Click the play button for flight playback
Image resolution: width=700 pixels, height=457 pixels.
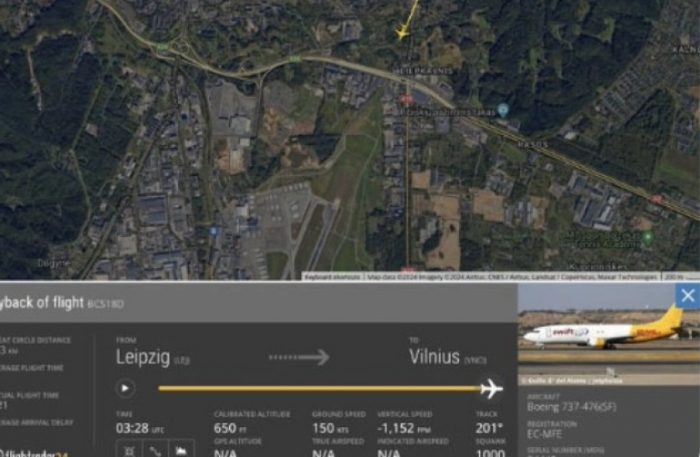[125, 388]
